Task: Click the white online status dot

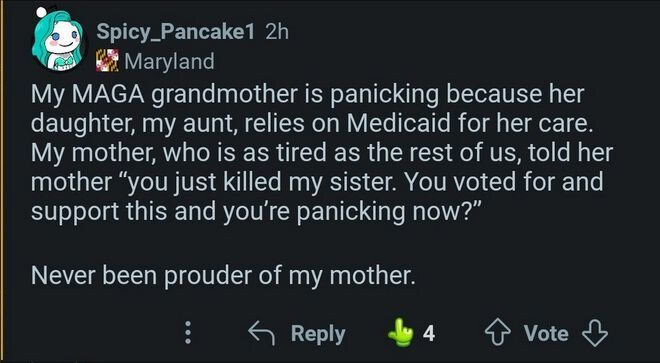Action: [x=42, y=12]
